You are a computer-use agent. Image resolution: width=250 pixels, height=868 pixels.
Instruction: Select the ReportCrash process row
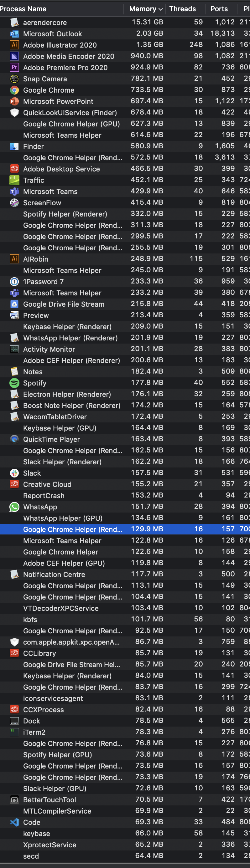125,495
